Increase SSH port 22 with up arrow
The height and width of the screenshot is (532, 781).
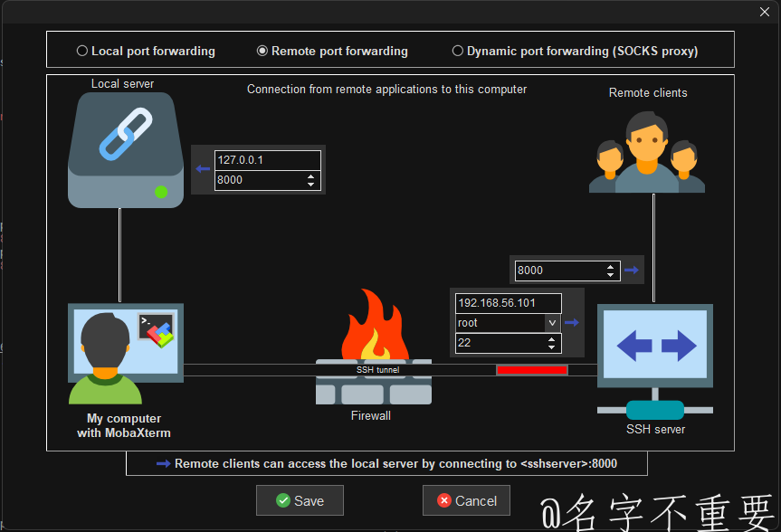click(x=551, y=339)
